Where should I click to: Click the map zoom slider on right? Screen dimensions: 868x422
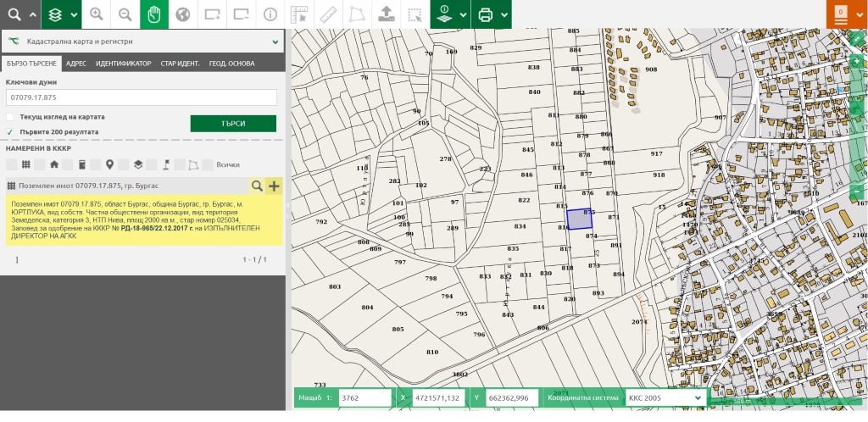click(855, 127)
